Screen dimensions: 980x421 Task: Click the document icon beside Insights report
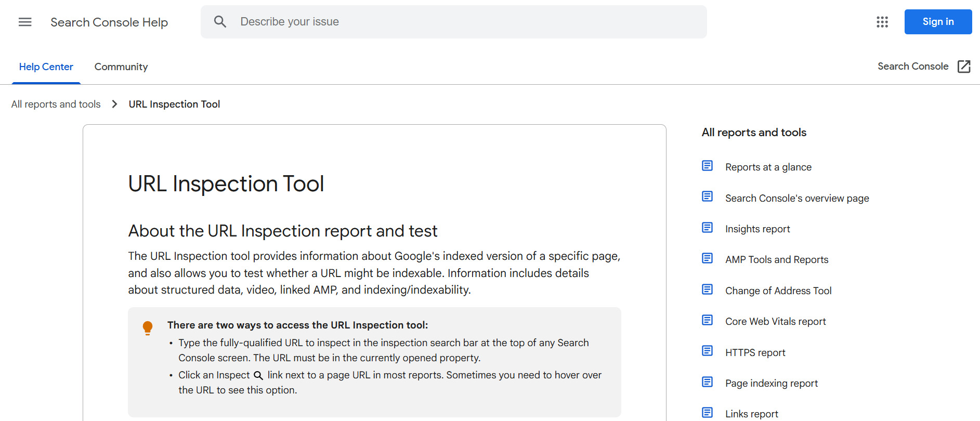707,228
